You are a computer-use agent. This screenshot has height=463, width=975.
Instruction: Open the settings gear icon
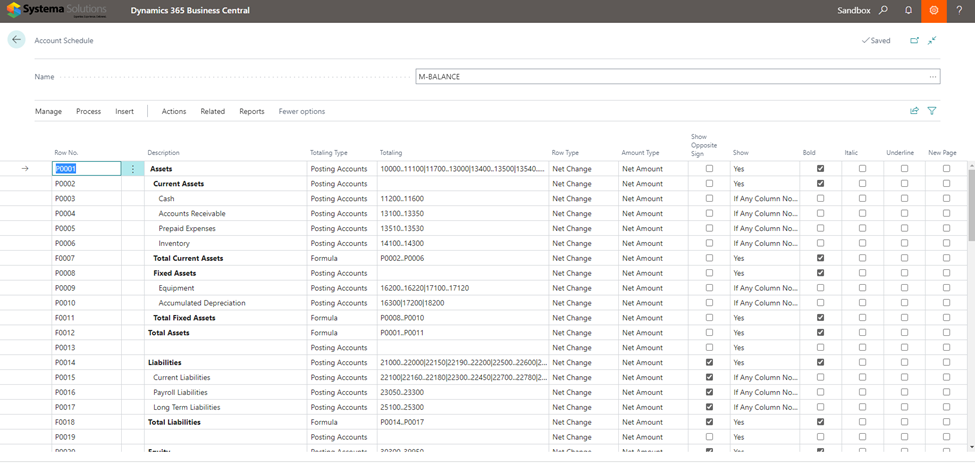click(934, 11)
